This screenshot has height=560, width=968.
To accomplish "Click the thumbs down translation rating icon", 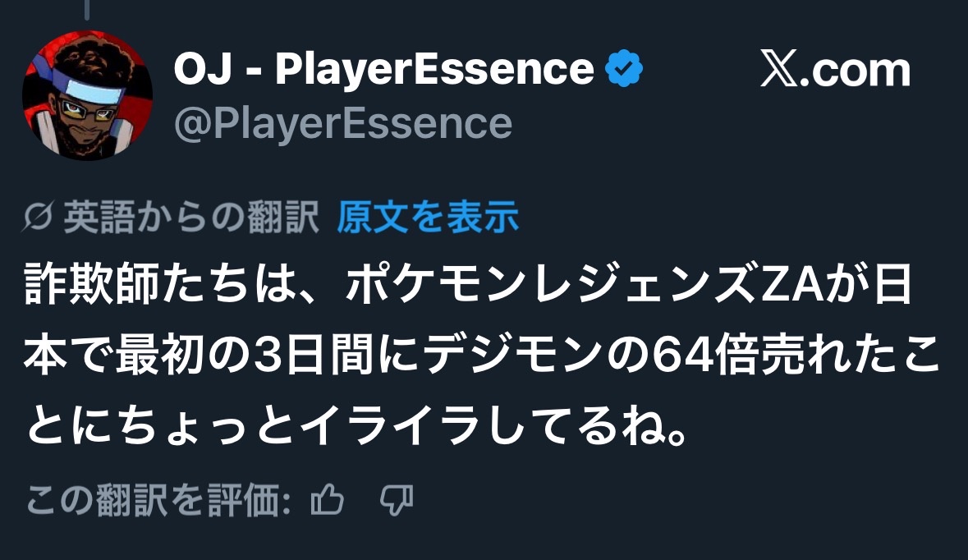I will click(397, 500).
